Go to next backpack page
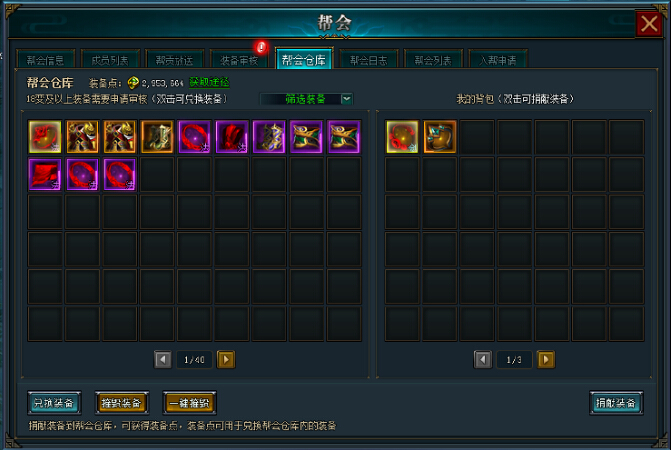The image size is (671, 450). [546, 360]
